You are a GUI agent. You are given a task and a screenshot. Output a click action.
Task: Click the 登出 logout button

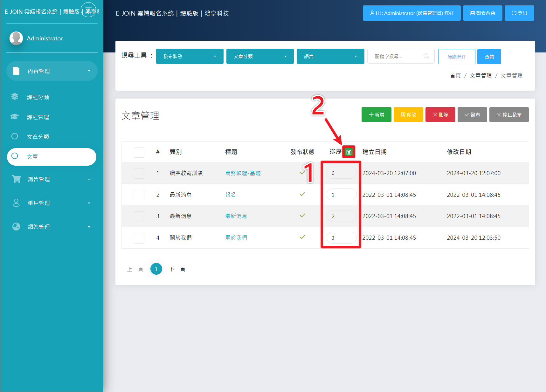click(519, 13)
